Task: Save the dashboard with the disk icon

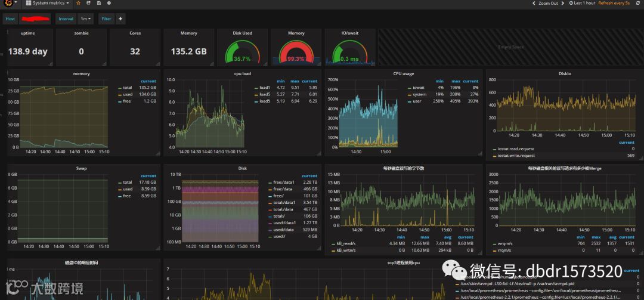Action: (99, 3)
